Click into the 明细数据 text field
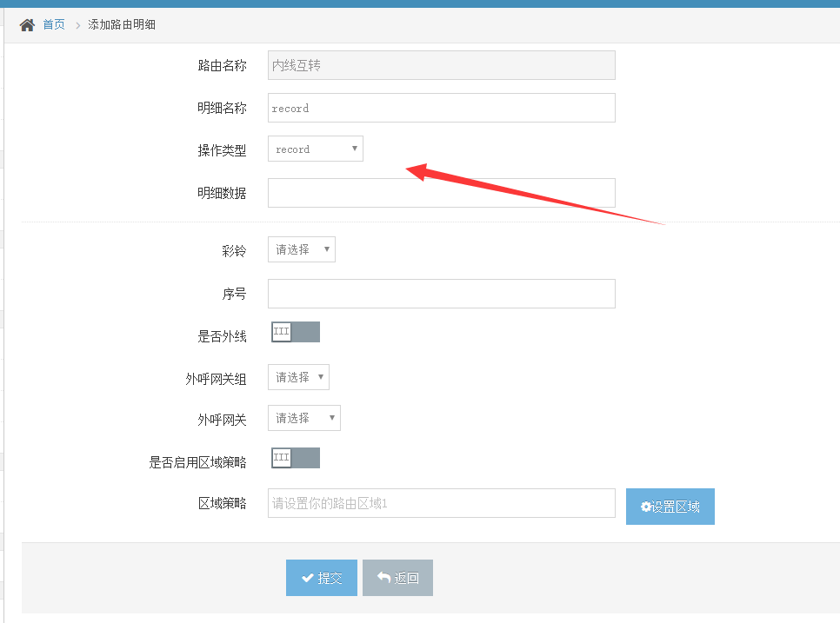 [x=441, y=193]
